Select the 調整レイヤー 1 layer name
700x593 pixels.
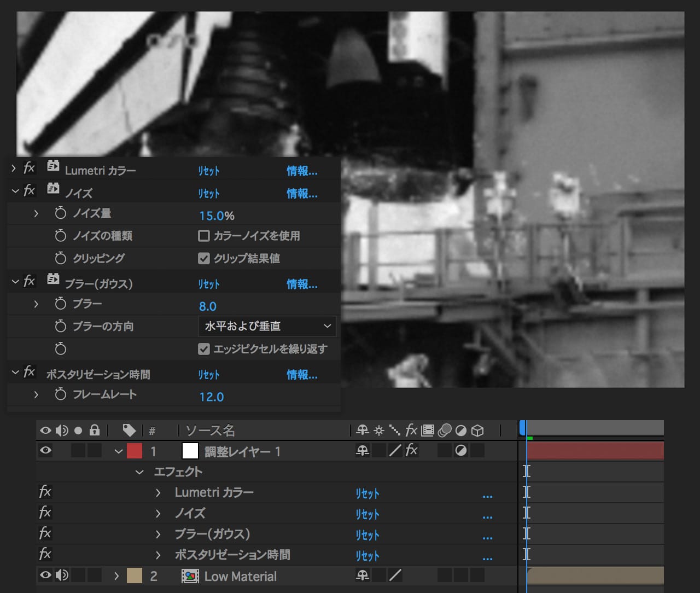242,451
